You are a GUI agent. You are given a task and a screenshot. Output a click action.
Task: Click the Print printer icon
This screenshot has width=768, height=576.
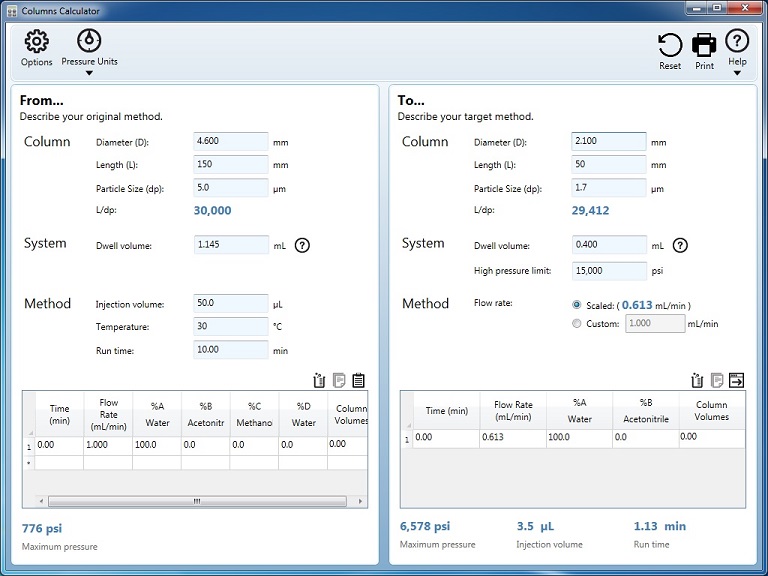tap(704, 45)
